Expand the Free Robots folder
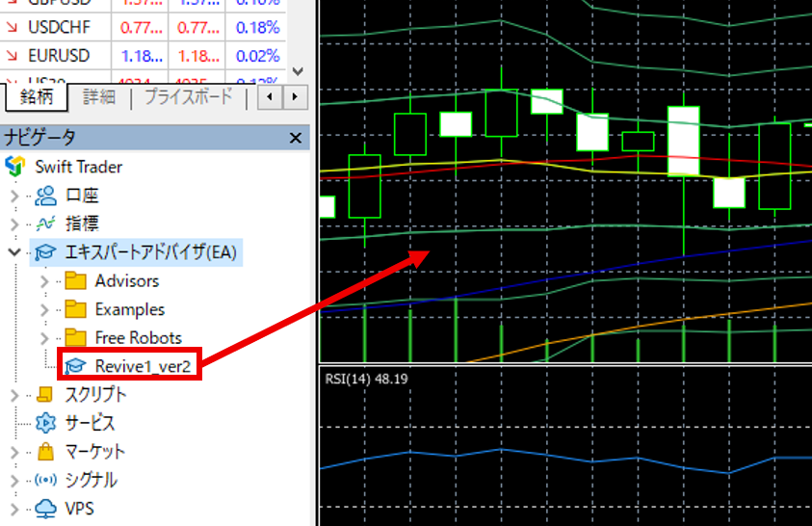The image size is (812, 526). [44, 338]
